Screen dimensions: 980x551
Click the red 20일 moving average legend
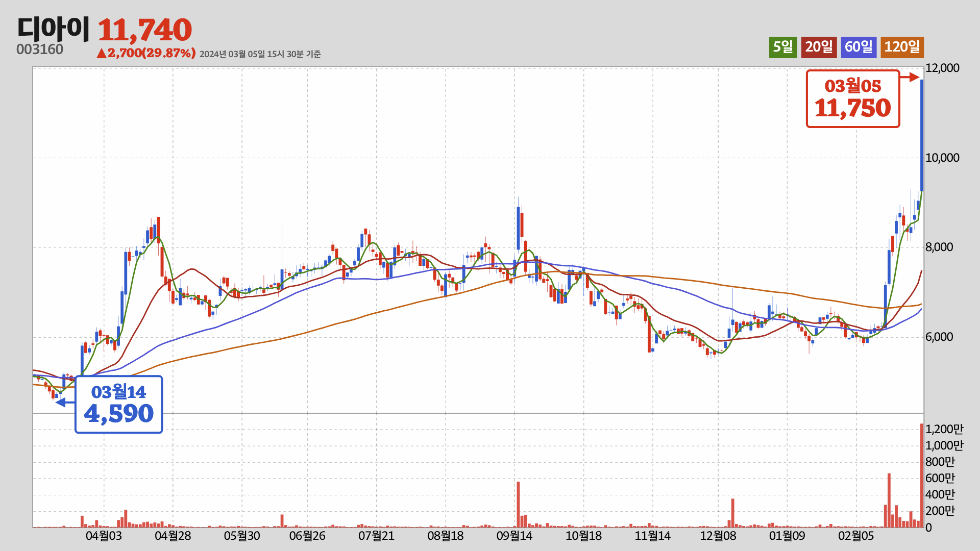click(x=819, y=47)
